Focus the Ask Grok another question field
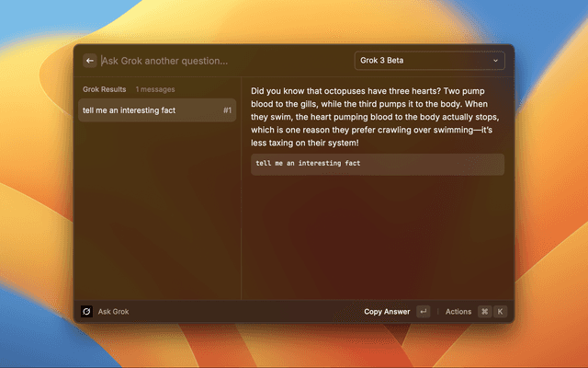 (x=220, y=61)
